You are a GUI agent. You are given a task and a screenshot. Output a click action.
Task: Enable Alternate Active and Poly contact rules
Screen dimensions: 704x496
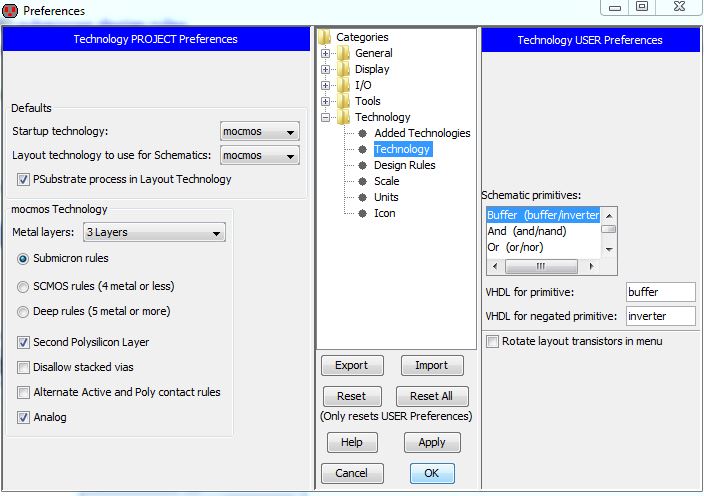point(23,393)
